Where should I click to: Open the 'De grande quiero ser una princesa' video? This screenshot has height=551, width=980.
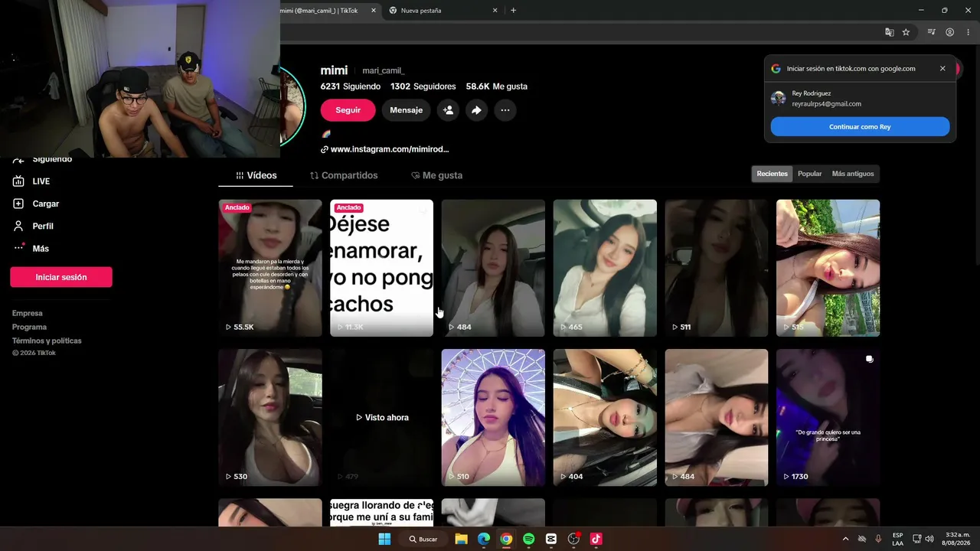(828, 418)
